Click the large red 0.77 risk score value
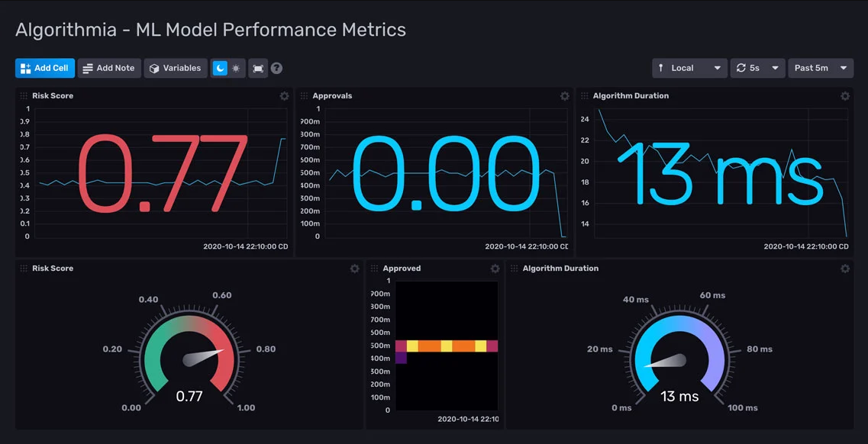 pyautogui.click(x=162, y=173)
